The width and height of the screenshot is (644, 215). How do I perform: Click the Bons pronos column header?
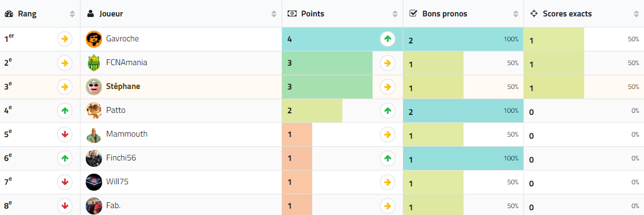pyautogui.click(x=445, y=14)
